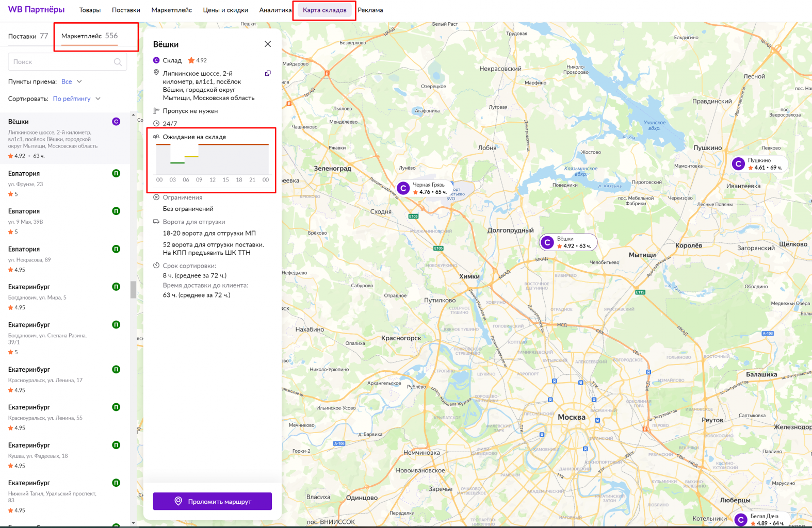Open the Карта складов section
Screen dimensions: 812x528
tap(325, 10)
